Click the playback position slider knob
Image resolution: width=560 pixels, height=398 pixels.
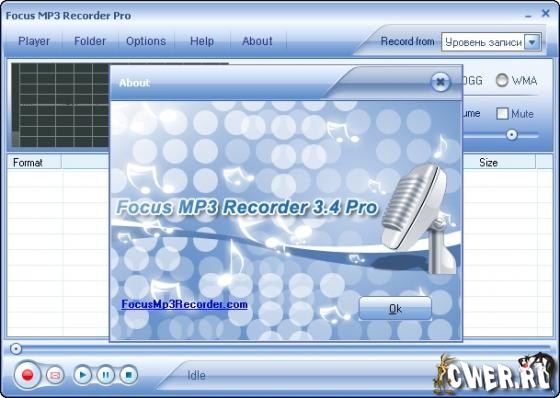[16, 349]
